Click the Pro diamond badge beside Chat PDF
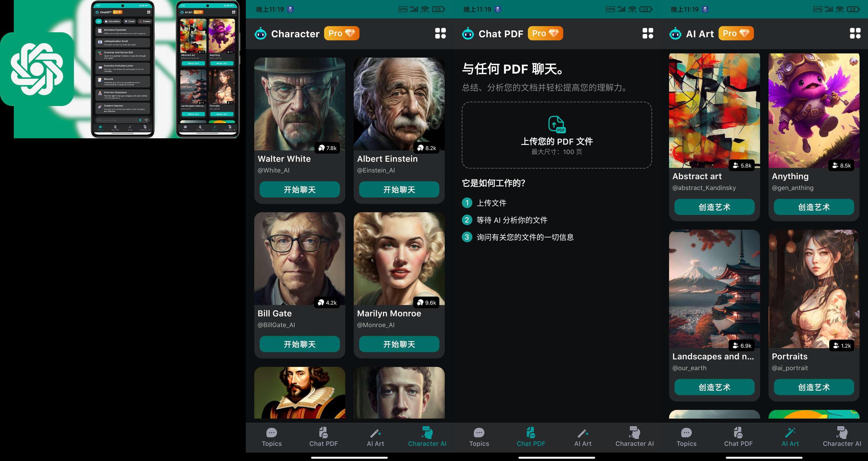This screenshot has height=461, width=868. 545,33
